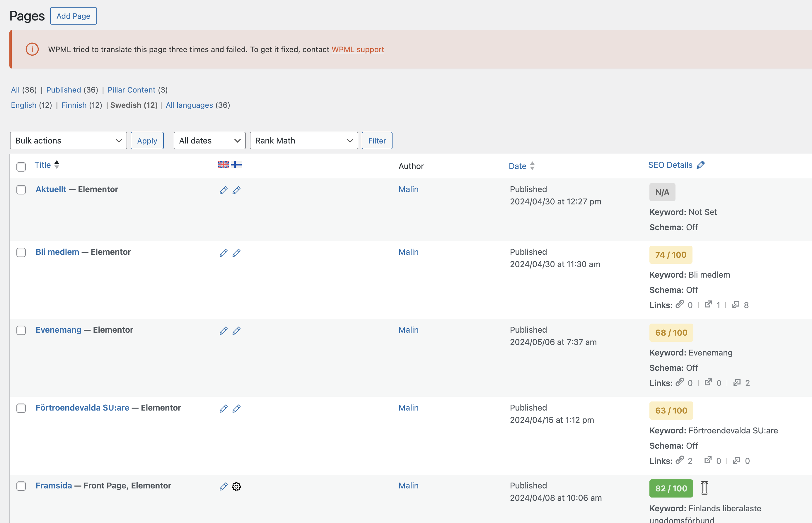Select the Framsida page checkbox
This screenshot has width=812, height=523.
coord(21,486)
